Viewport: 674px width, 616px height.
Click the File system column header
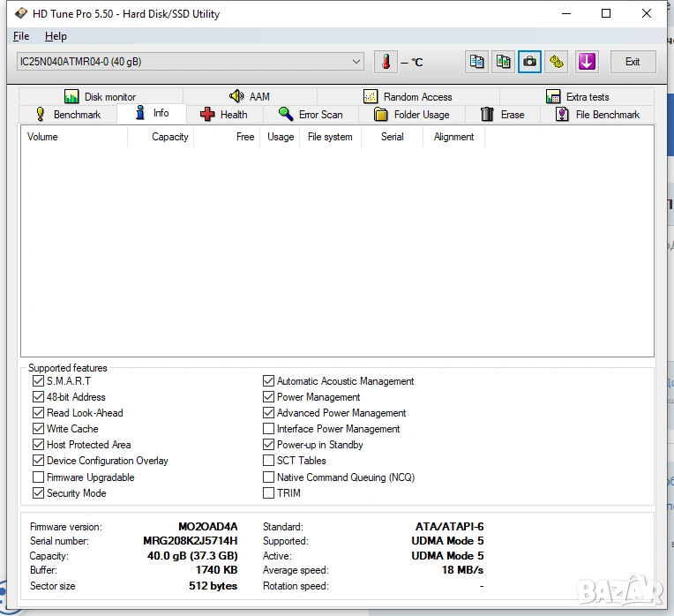point(330,137)
